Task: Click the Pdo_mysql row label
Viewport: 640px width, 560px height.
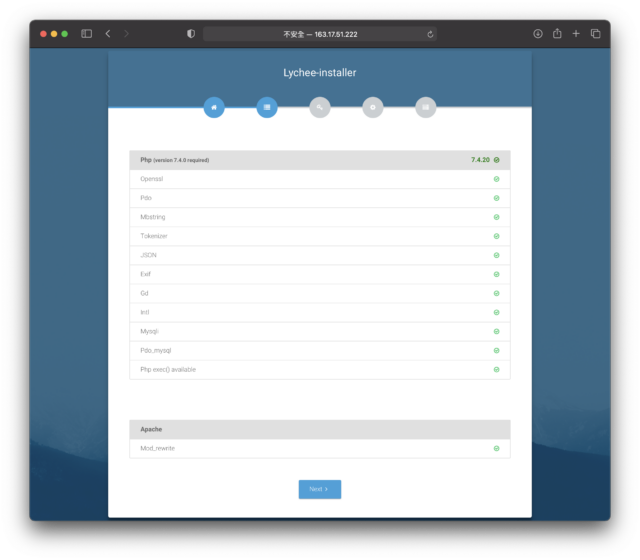Action: (x=156, y=351)
